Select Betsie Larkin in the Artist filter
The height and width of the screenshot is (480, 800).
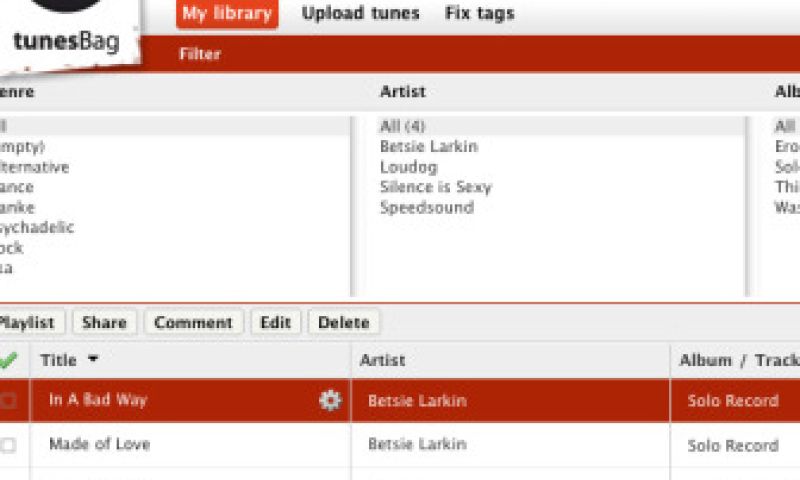click(x=428, y=146)
